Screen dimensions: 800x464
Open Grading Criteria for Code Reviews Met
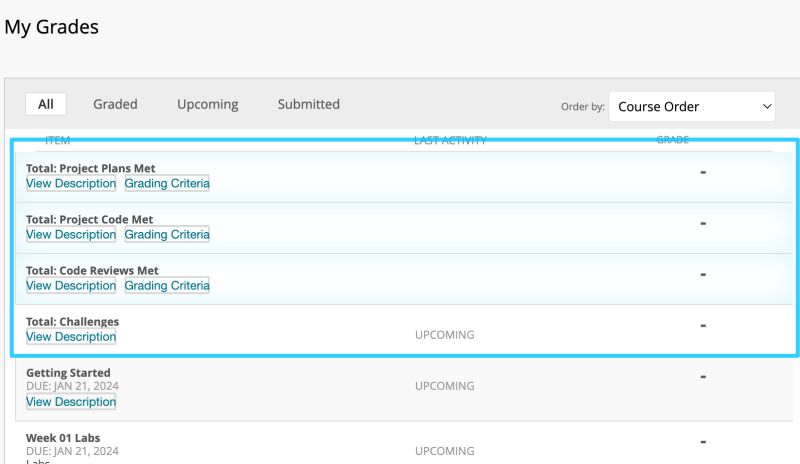(x=167, y=285)
